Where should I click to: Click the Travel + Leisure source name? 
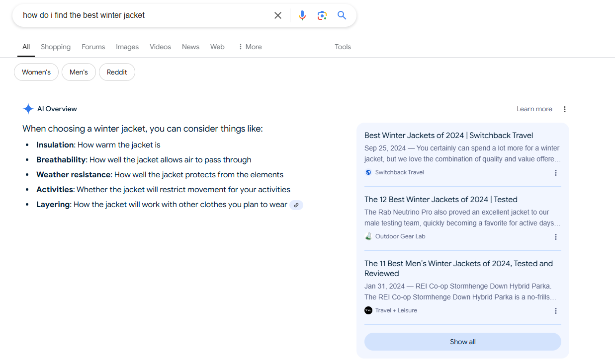[x=396, y=310]
